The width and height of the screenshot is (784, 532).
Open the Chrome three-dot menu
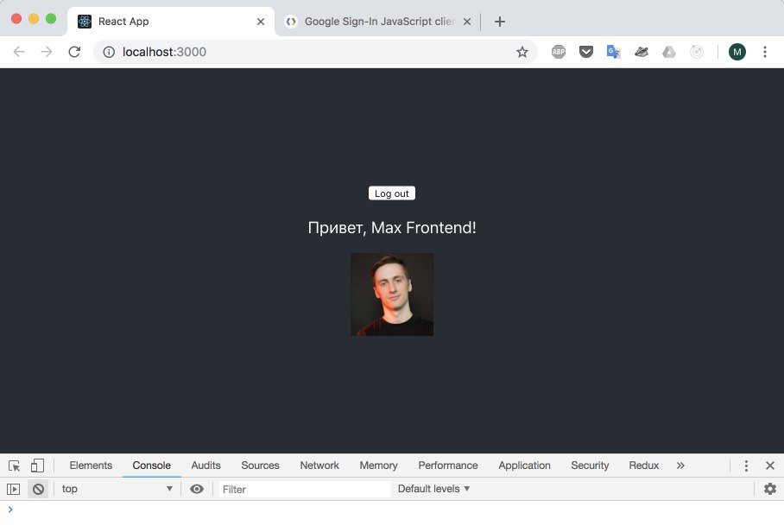pyautogui.click(x=764, y=52)
